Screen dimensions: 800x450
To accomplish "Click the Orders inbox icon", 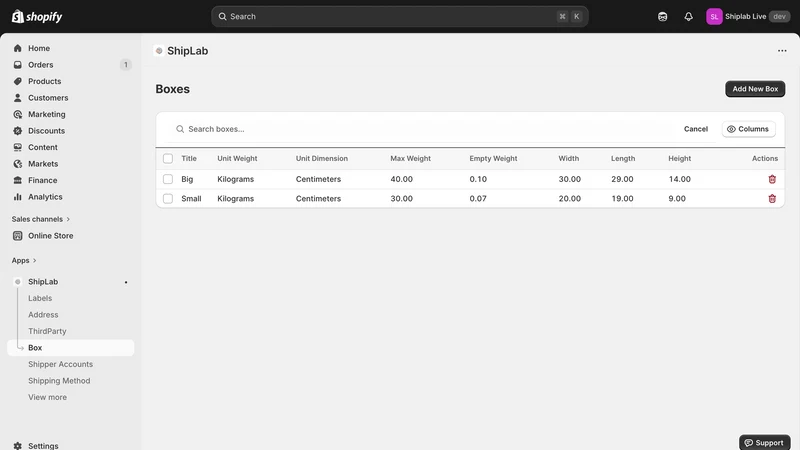I will tap(18, 65).
